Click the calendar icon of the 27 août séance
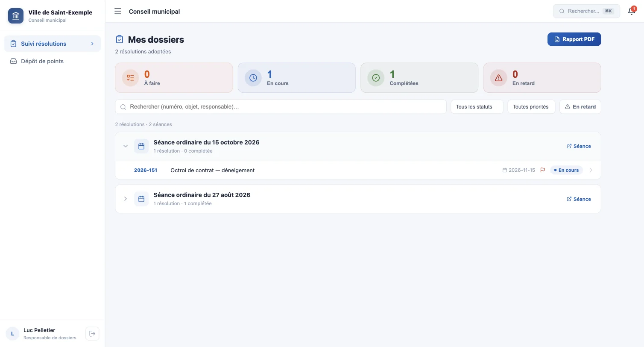Image resolution: width=644 pixels, height=347 pixels. [141, 199]
